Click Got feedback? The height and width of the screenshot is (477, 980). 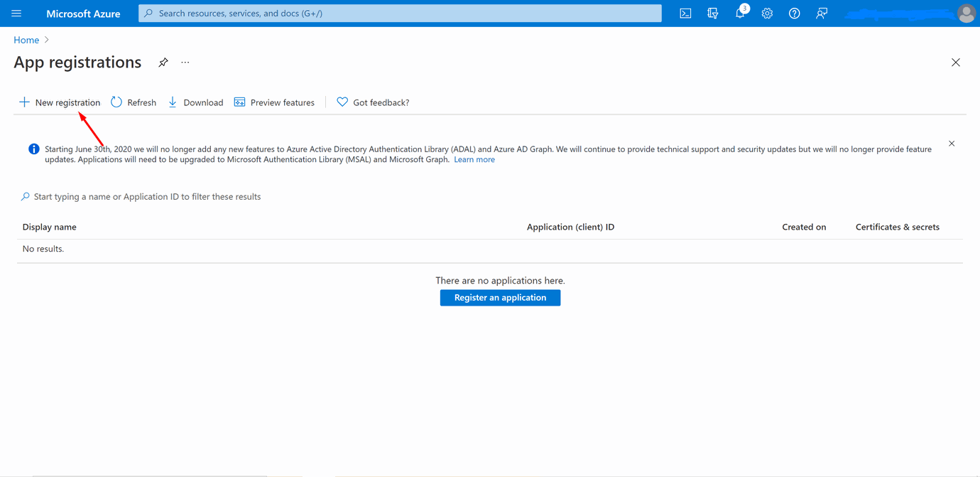pyautogui.click(x=373, y=102)
